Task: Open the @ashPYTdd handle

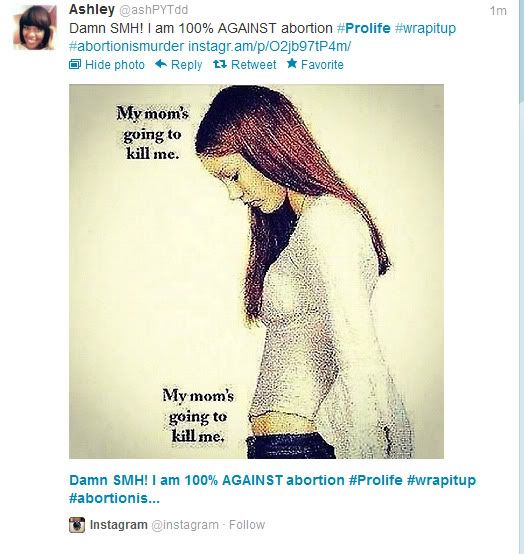Action: pyautogui.click(x=153, y=10)
